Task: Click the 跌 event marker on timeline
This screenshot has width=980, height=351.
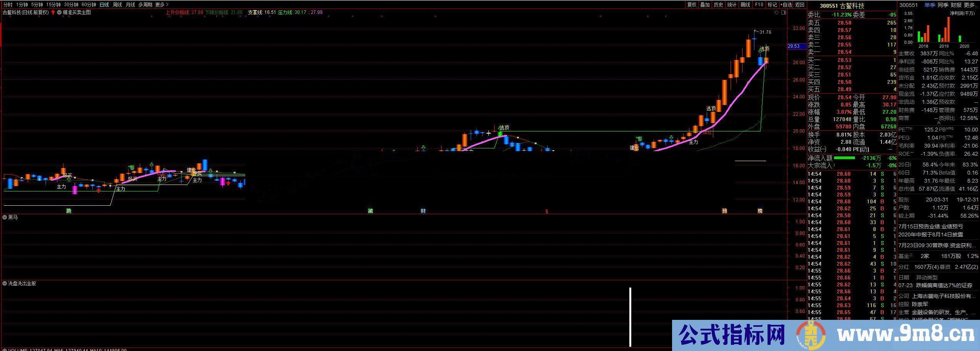Action: tap(69, 211)
